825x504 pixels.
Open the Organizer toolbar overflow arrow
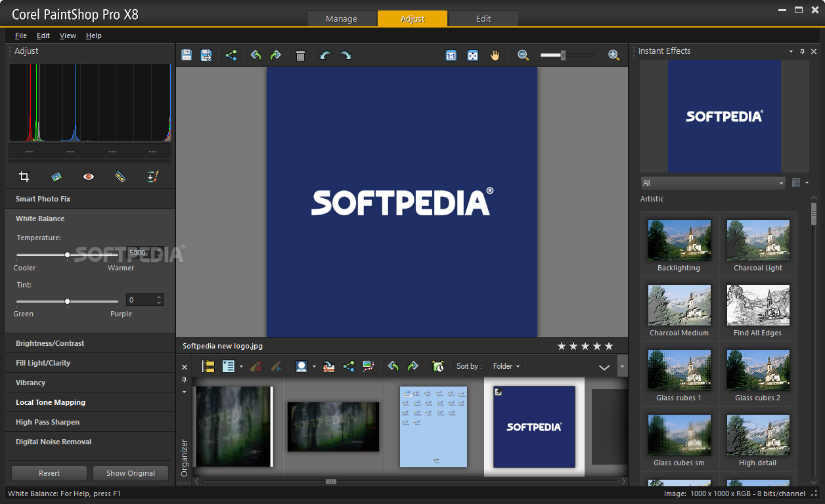click(x=622, y=366)
